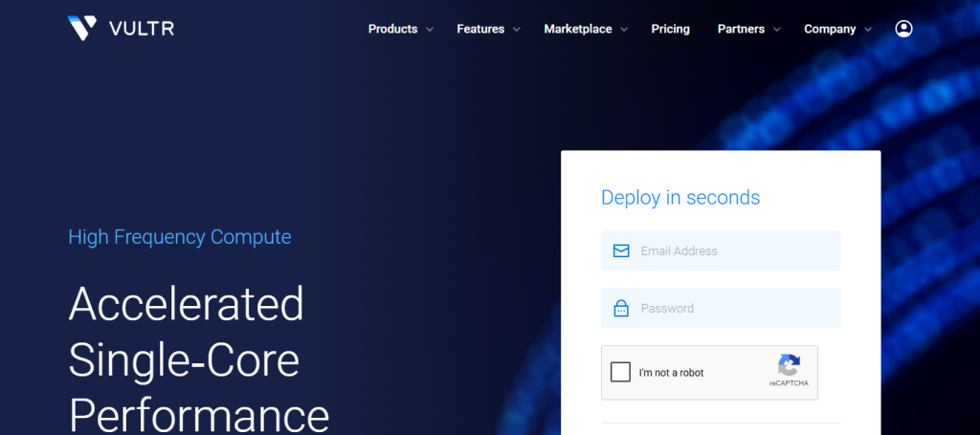Click the Deploy in seconds heading
Image resolution: width=980 pixels, height=435 pixels.
pos(680,197)
